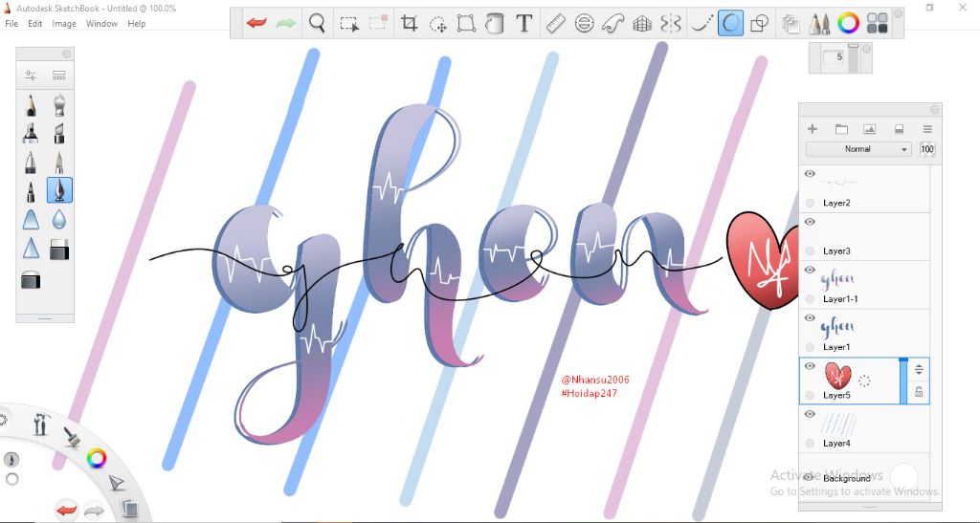Toggle the UI panels grid icon
Image resolution: width=980 pixels, height=523 pixels.
tap(878, 24)
